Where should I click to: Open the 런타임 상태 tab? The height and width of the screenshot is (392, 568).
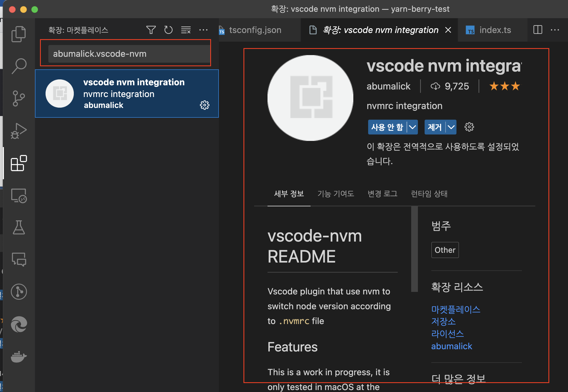429,194
